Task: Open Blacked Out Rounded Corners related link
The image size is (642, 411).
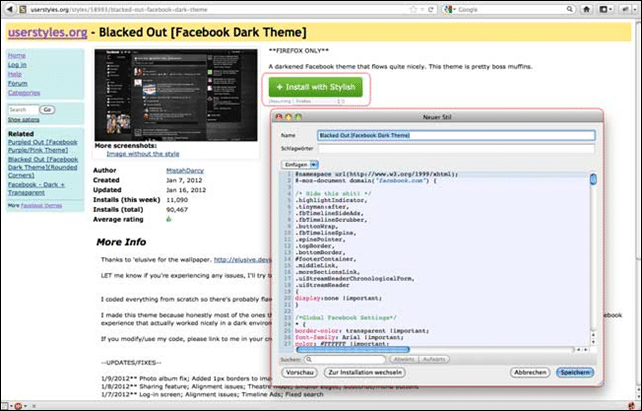Action: pyautogui.click(x=43, y=167)
